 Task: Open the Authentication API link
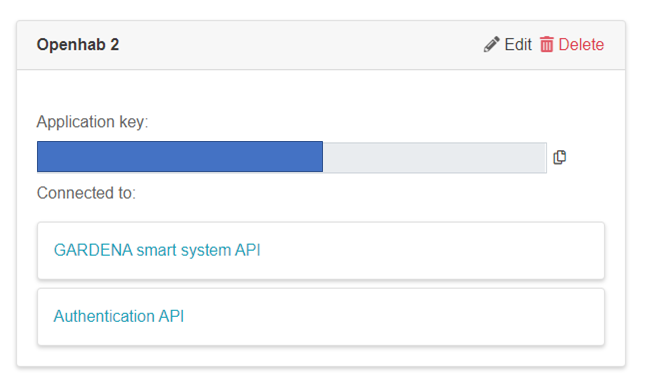[118, 316]
